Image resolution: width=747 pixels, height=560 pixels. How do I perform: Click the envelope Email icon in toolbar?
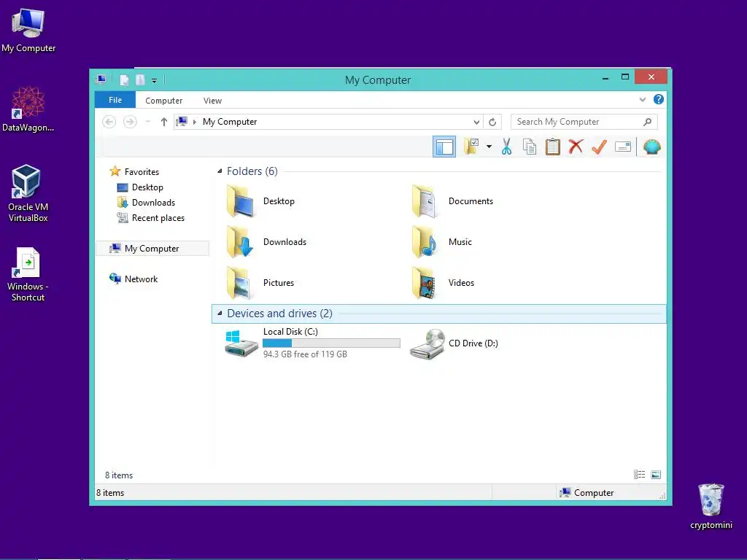(x=623, y=147)
